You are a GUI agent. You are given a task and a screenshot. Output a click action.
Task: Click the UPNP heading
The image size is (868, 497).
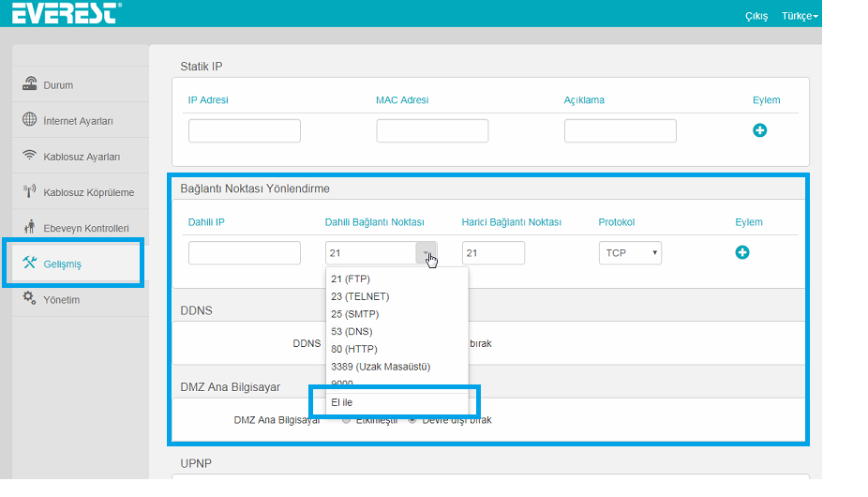[x=196, y=463]
